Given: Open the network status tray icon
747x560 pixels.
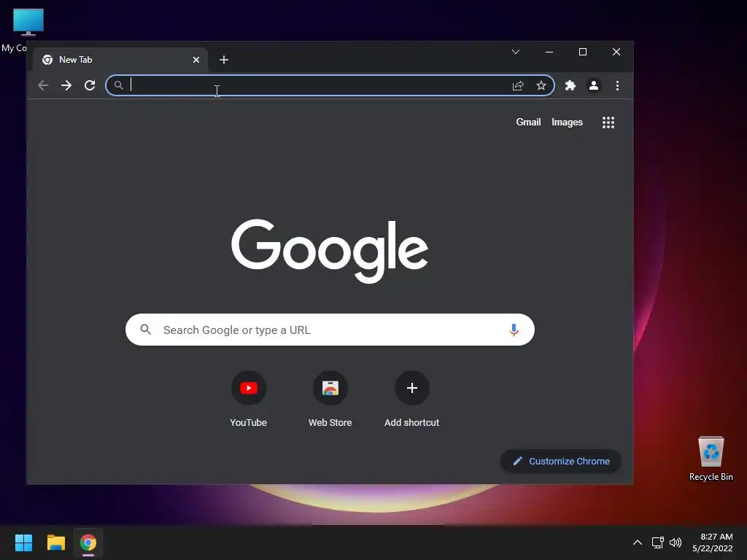Looking at the screenshot, I should point(658,542).
